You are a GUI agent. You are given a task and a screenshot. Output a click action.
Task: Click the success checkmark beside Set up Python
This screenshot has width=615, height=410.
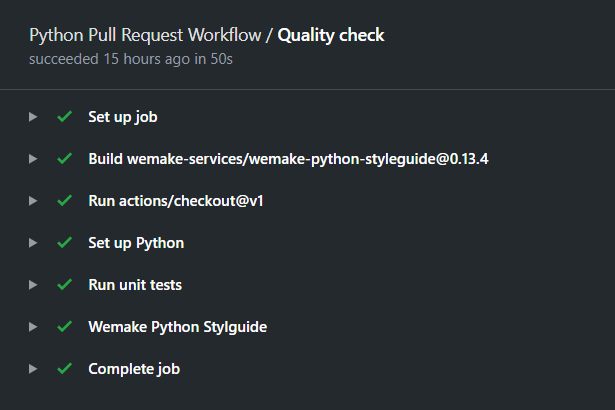[x=64, y=243]
